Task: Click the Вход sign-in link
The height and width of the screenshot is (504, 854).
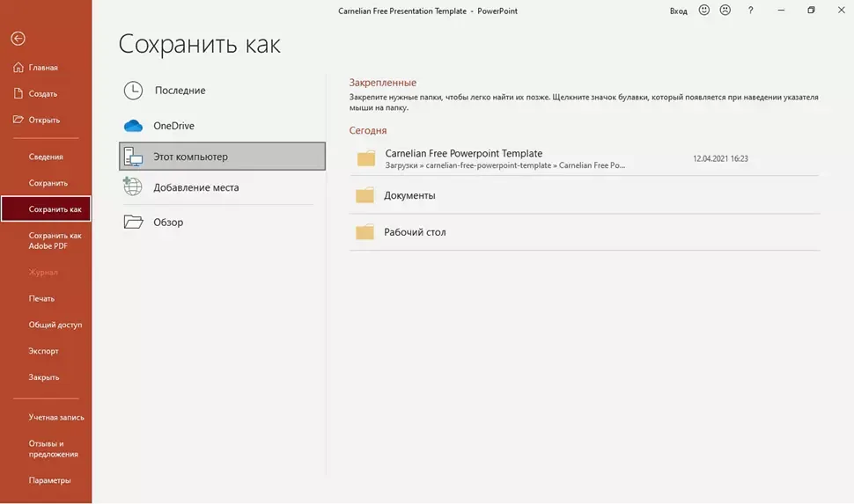Action: click(678, 11)
